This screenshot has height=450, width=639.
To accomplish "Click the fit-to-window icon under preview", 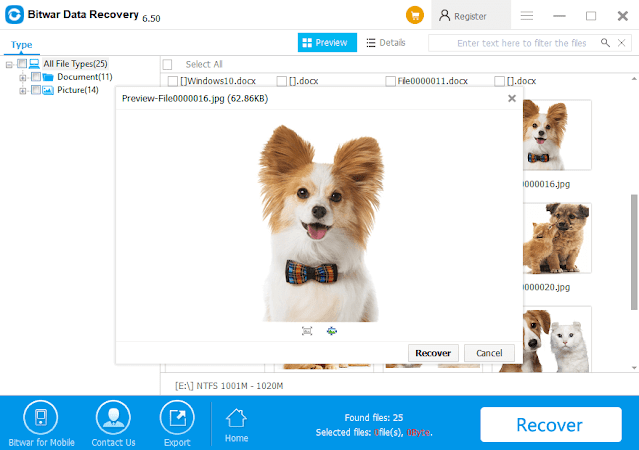I will pyautogui.click(x=307, y=330).
